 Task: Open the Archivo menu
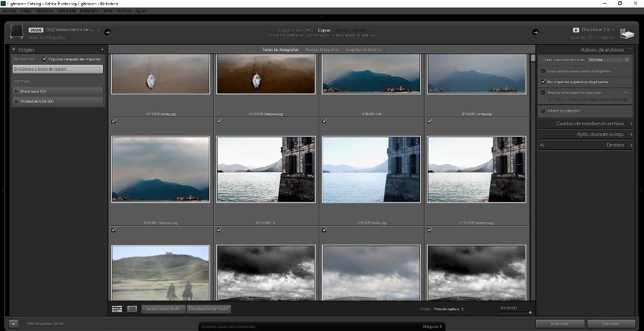pyautogui.click(x=9, y=11)
